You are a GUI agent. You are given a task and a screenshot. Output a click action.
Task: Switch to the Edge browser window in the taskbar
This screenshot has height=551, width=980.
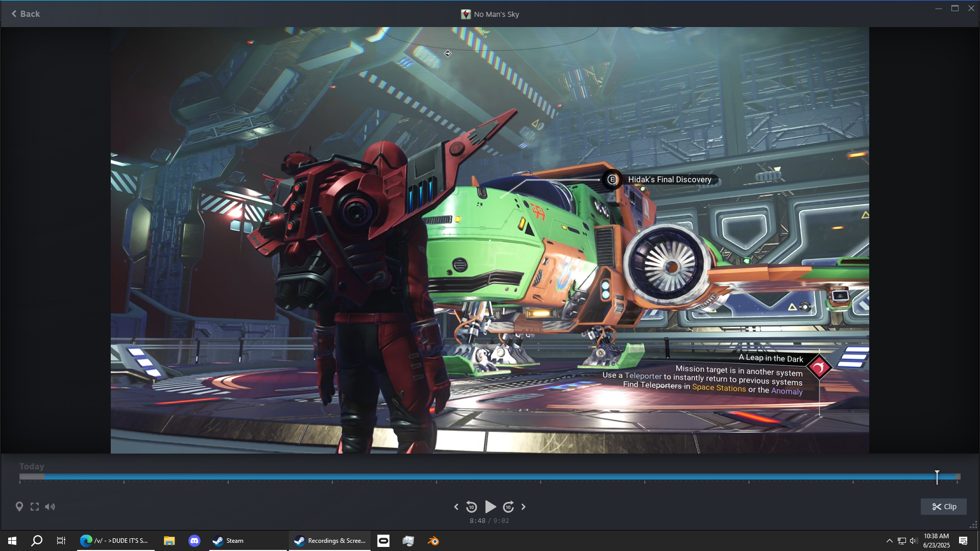pyautogui.click(x=116, y=541)
